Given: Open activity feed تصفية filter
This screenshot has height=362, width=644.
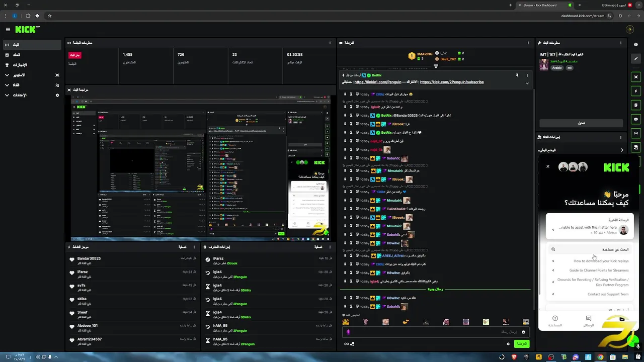Looking at the screenshot, I should (x=183, y=247).
